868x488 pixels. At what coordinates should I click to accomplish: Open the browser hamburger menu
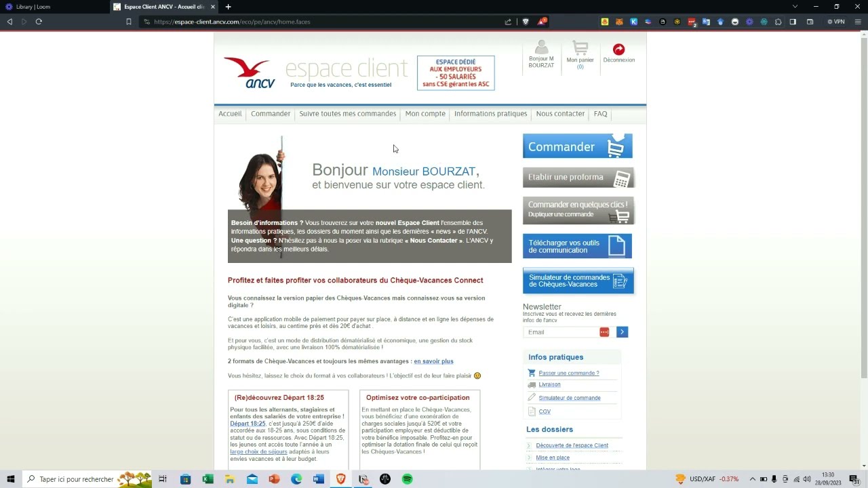(x=859, y=22)
